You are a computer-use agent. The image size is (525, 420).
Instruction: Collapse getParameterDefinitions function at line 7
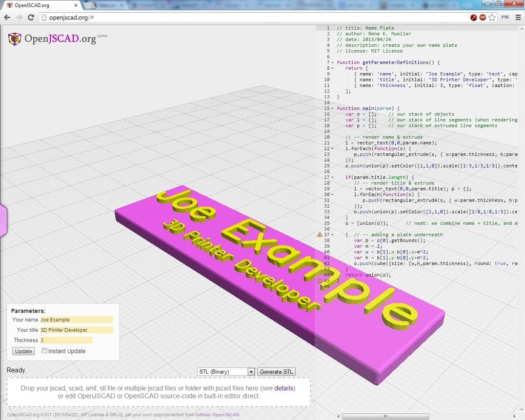pyautogui.click(x=332, y=63)
